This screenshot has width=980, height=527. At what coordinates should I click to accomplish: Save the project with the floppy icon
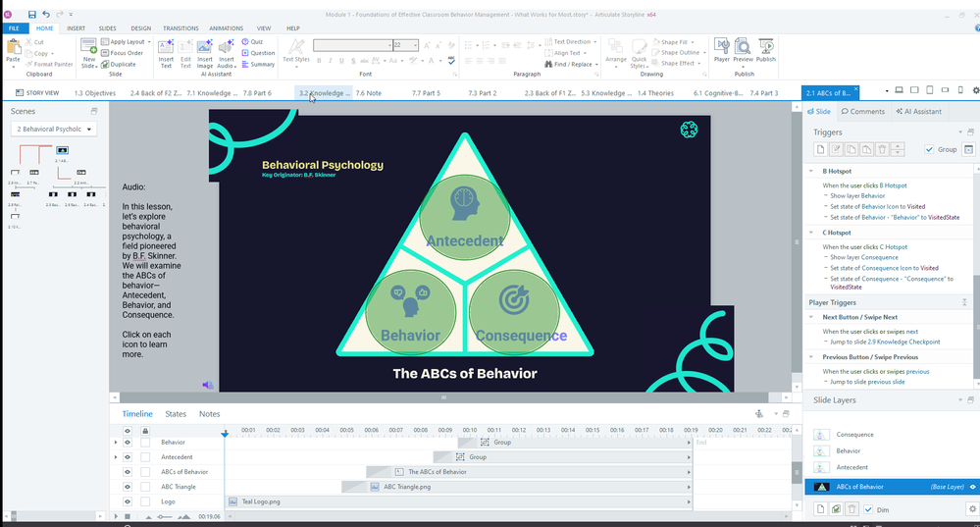(x=31, y=14)
